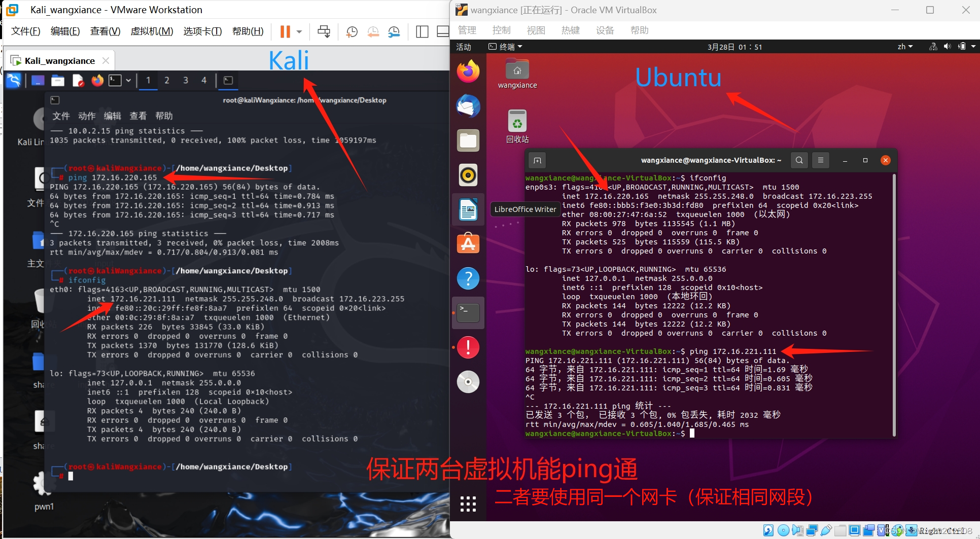Switch to Kali workspace 4

(x=204, y=80)
